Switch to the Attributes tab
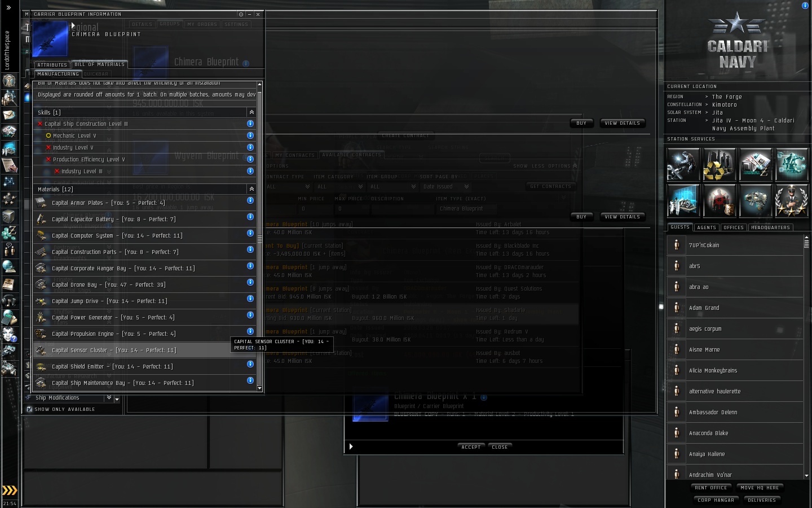The width and height of the screenshot is (812, 508). 52,65
